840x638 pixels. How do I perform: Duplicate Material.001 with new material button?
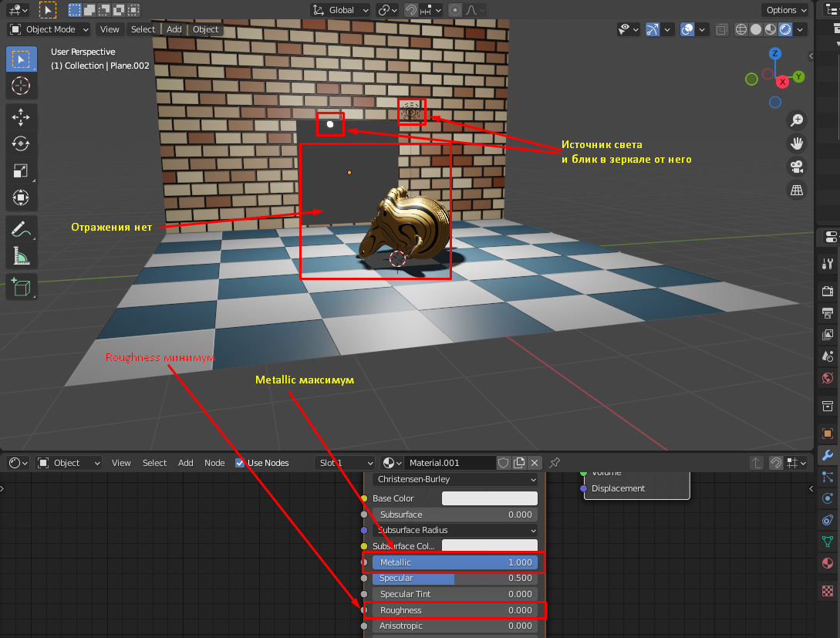click(519, 463)
